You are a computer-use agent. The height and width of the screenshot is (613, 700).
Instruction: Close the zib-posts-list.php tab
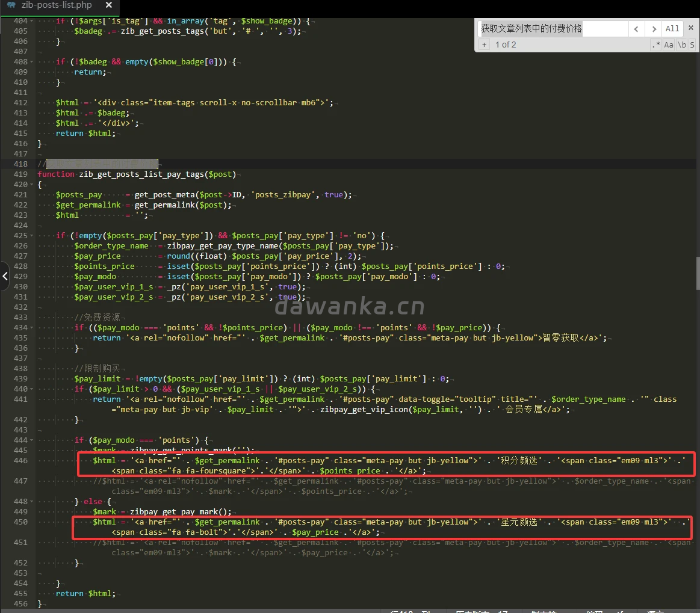click(108, 5)
